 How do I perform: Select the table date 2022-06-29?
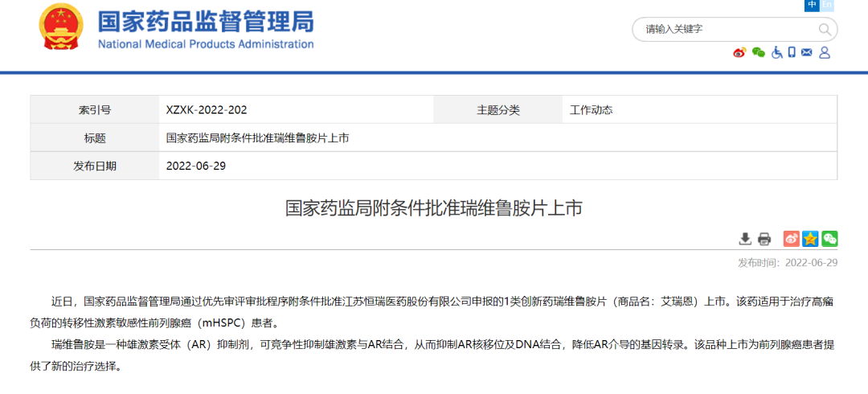(196, 166)
